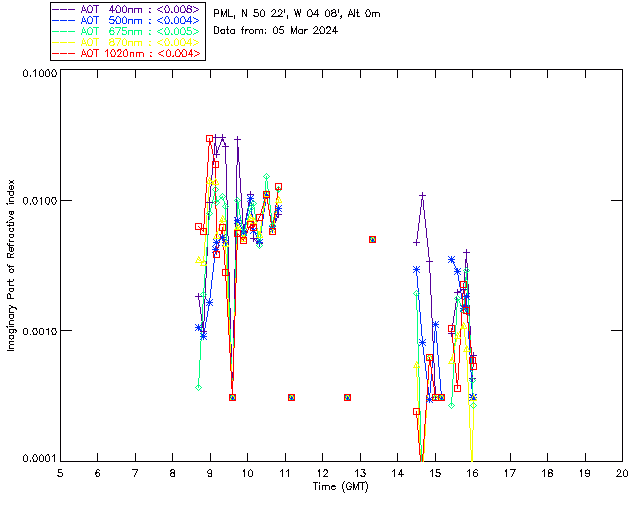Screen dimensions: 640x512
Task: Click the x-axis tick label 6
Action: click(x=98, y=473)
